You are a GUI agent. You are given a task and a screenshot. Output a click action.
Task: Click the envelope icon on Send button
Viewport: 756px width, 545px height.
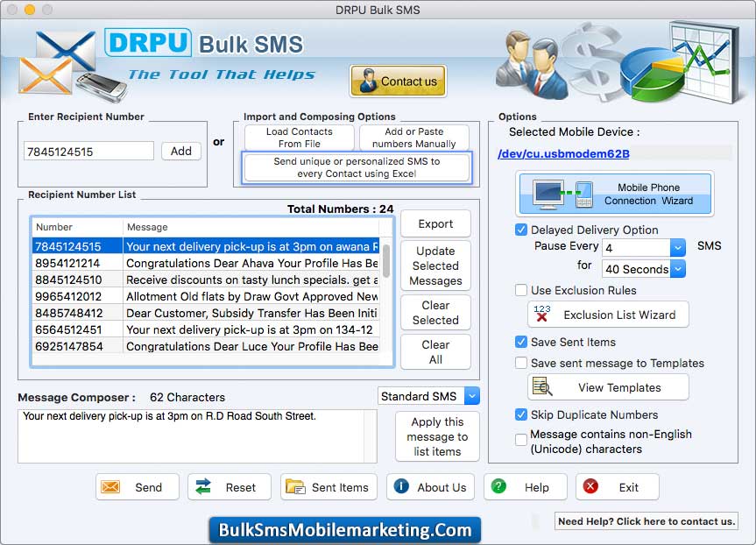pyautogui.click(x=110, y=486)
